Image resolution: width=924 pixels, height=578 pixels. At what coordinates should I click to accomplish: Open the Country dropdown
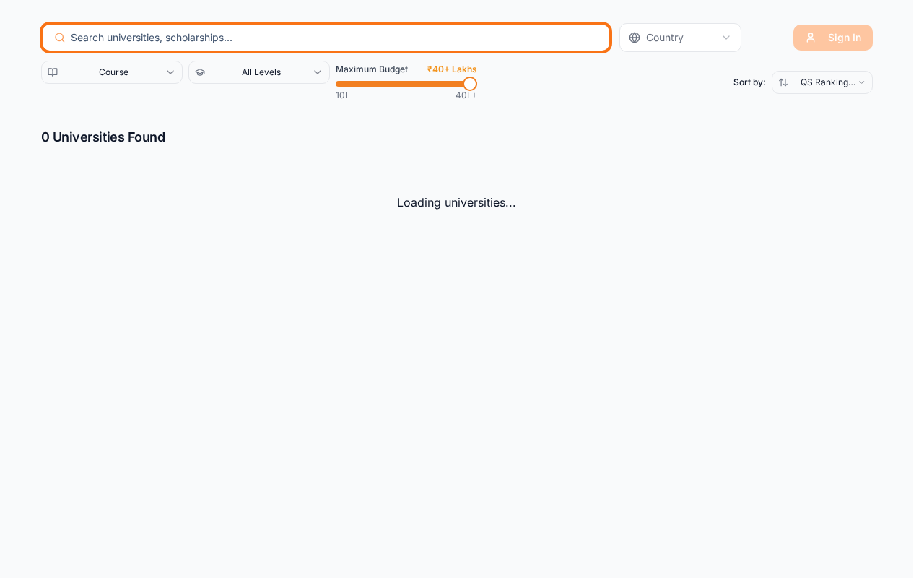(x=680, y=38)
